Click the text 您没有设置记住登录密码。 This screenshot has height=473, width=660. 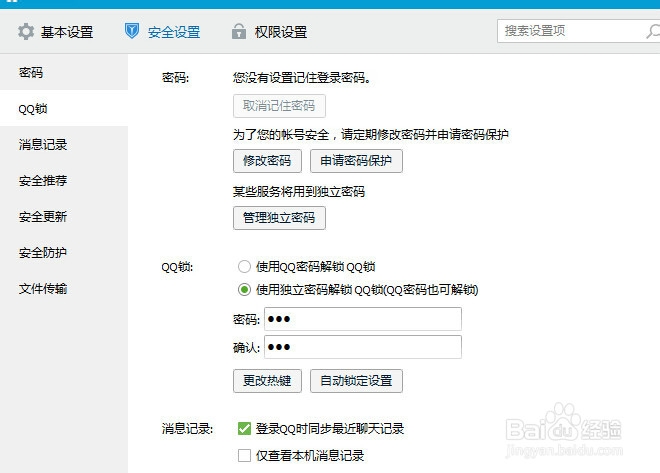(x=302, y=78)
